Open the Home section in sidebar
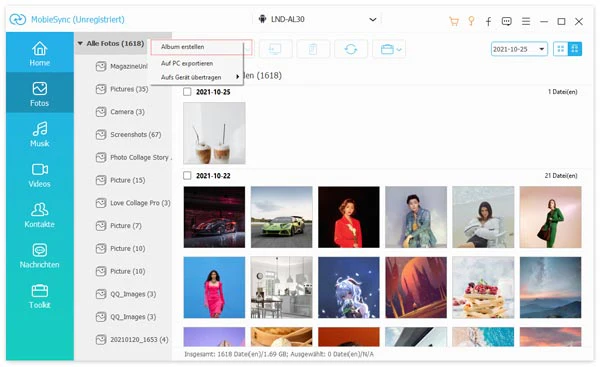600x367 pixels. coord(40,54)
